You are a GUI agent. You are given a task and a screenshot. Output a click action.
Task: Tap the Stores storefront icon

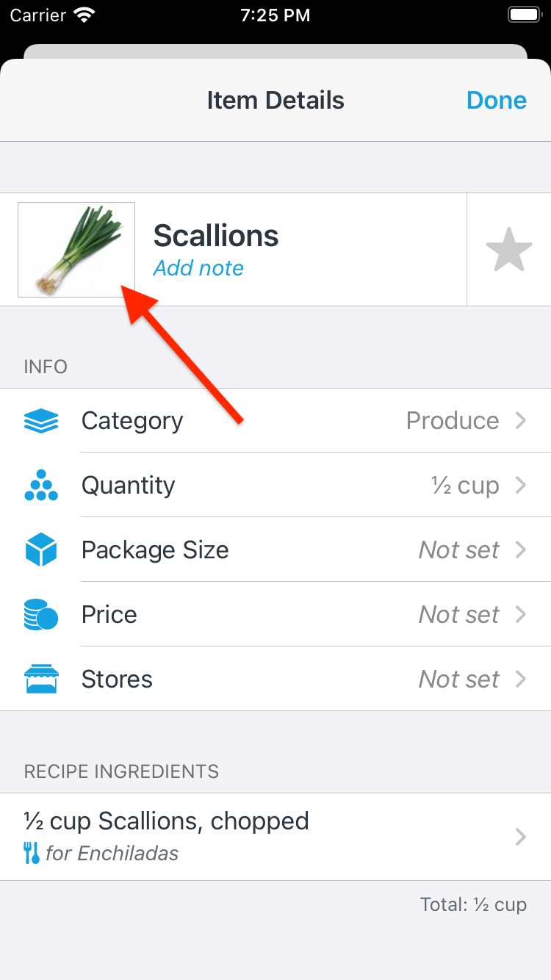coord(41,680)
